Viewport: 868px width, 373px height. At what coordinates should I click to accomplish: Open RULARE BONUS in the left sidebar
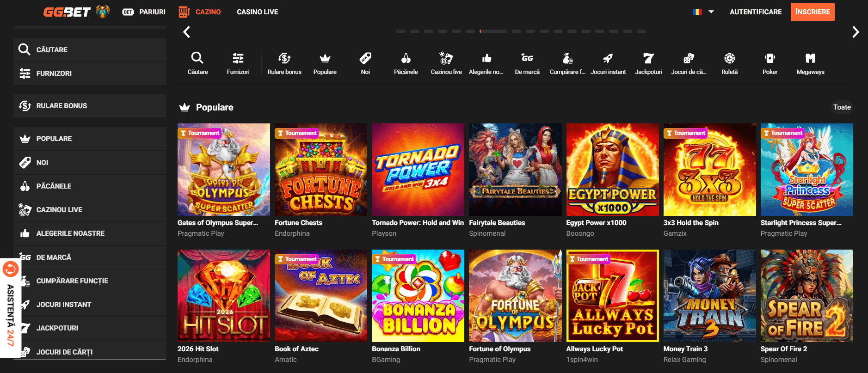pos(90,106)
